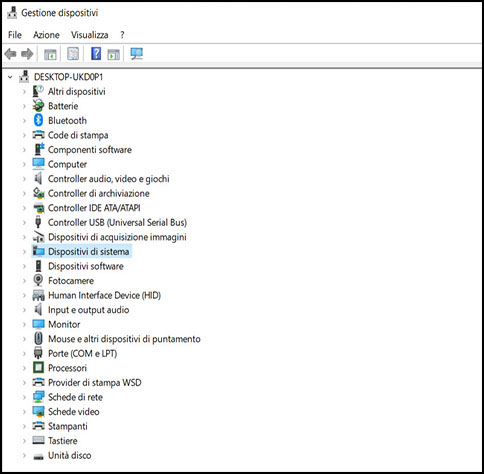Viewport: 484px width, 474px height.
Task: Select Controller USB (Universal Serial Bus) label
Action: tap(117, 222)
